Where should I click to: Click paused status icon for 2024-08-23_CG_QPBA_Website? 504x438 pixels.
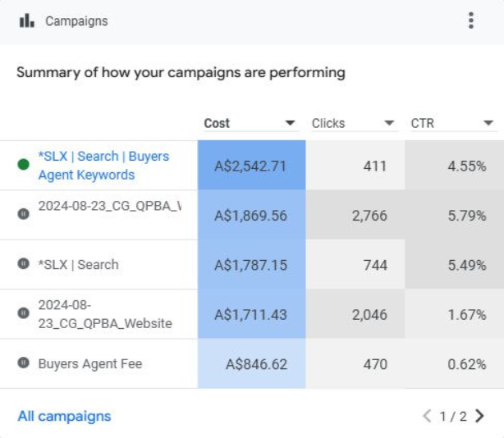tap(23, 313)
